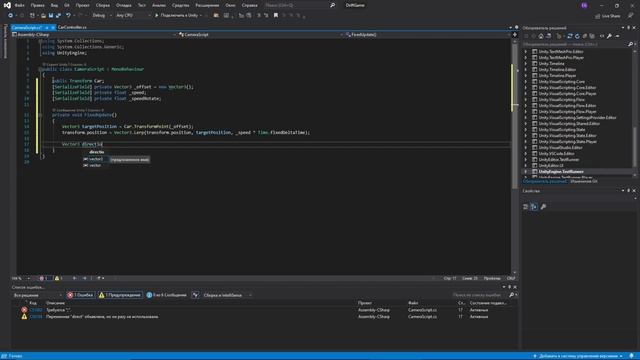
Task: Click the error indicator icon below editor
Action: pos(42,278)
